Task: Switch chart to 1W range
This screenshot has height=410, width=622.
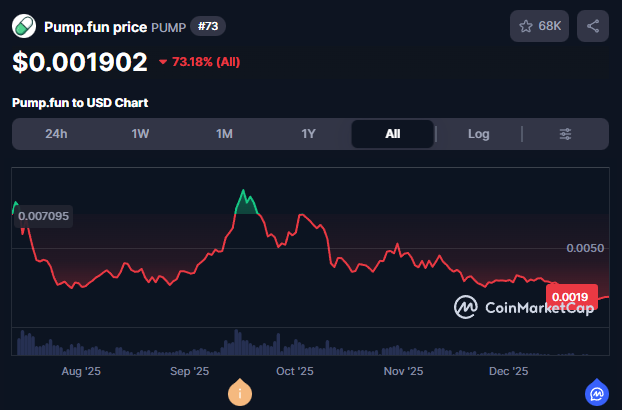Action: 140,134
